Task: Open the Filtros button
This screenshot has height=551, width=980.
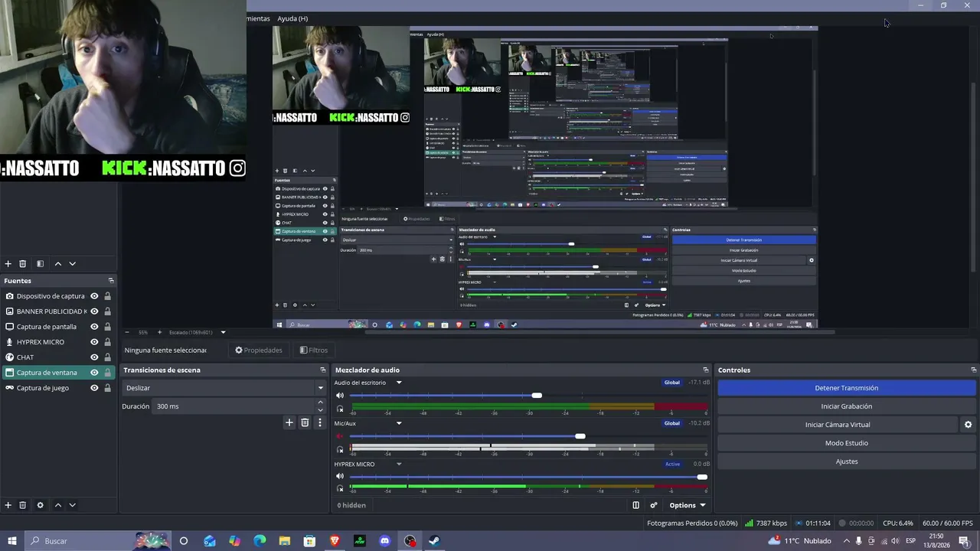Action: coord(314,350)
